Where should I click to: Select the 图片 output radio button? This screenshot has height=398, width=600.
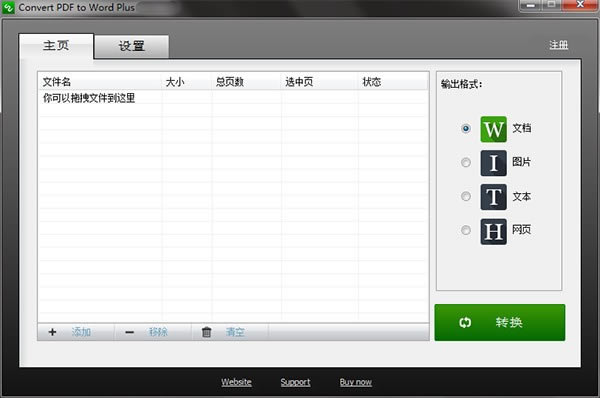click(466, 162)
